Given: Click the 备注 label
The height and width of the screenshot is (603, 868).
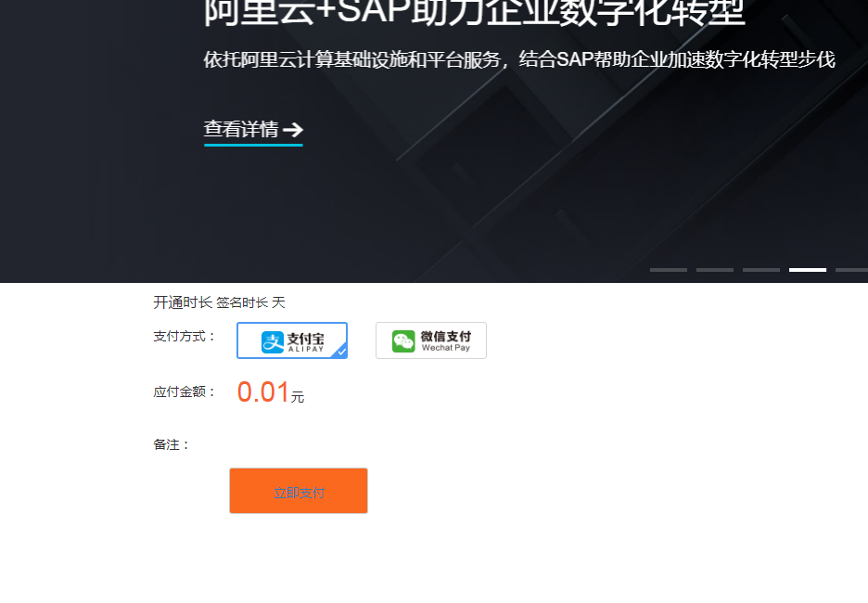Looking at the screenshot, I should [172, 444].
